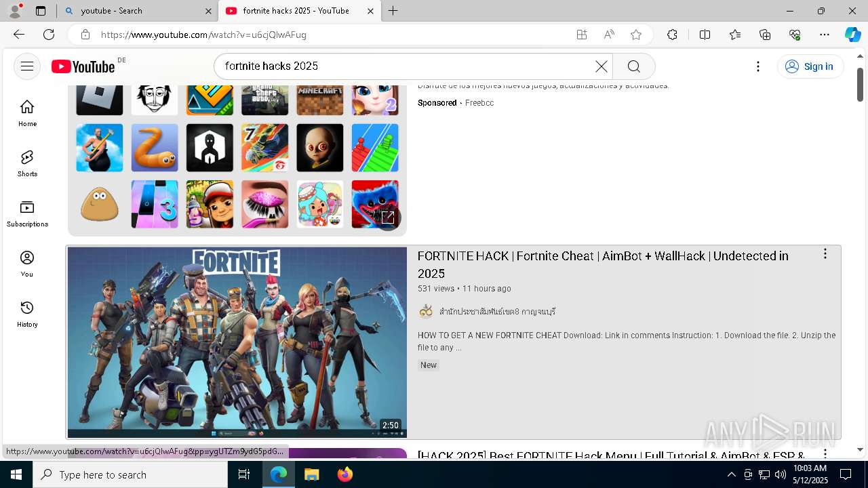Launch Firefox from taskbar
The image size is (868, 488).
click(x=344, y=474)
